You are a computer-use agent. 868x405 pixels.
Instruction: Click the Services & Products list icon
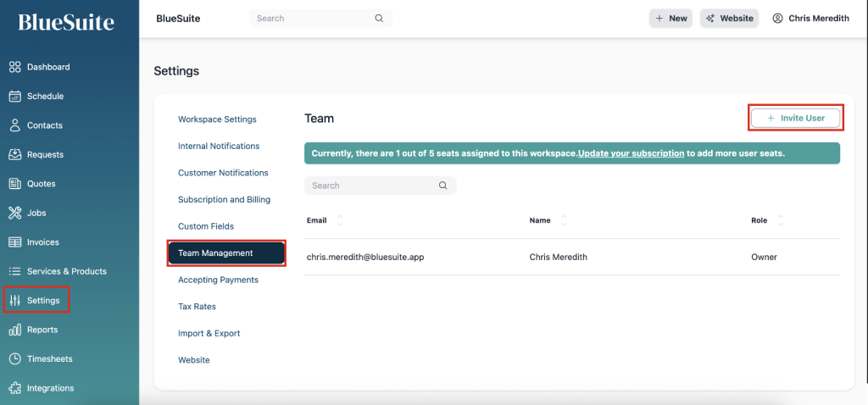click(15, 272)
